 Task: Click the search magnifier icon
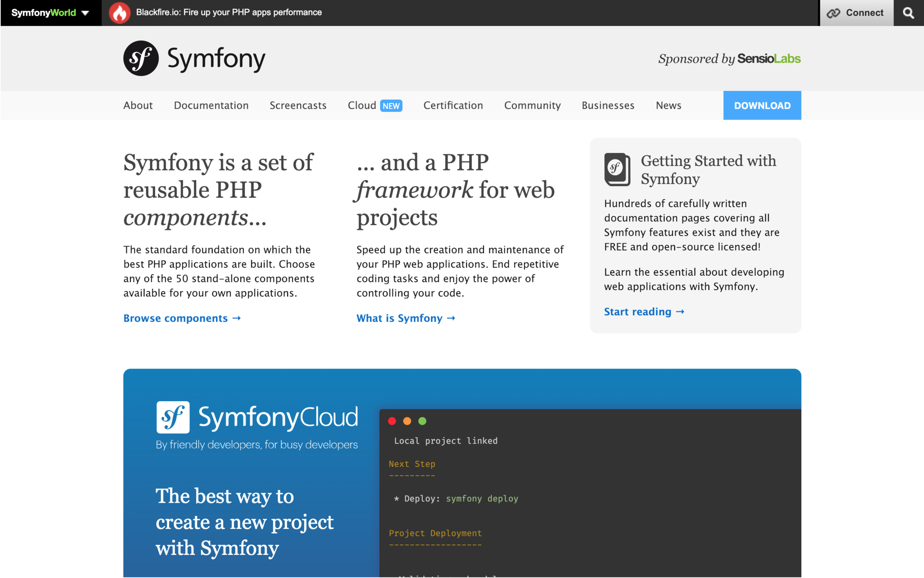[x=908, y=13]
